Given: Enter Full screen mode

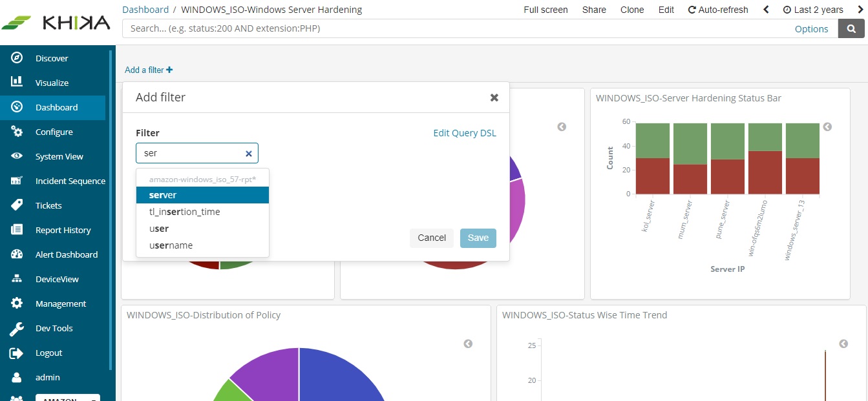Looking at the screenshot, I should tap(545, 10).
